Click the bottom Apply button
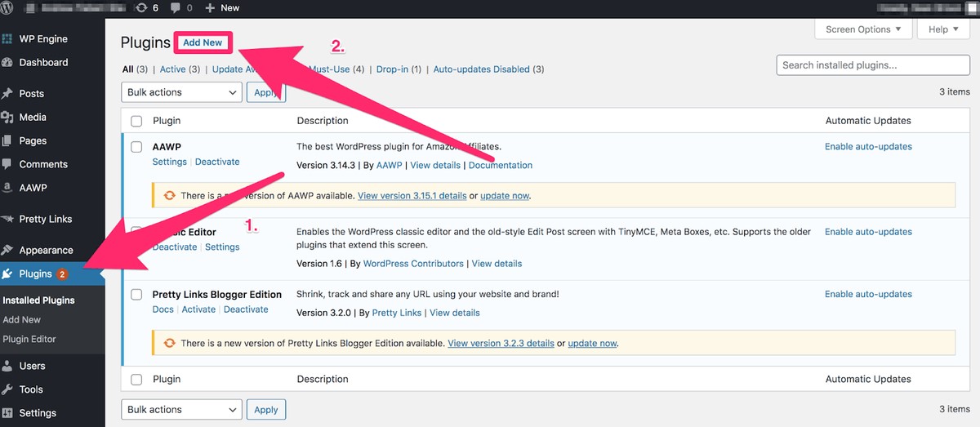980x427 pixels. [266, 410]
